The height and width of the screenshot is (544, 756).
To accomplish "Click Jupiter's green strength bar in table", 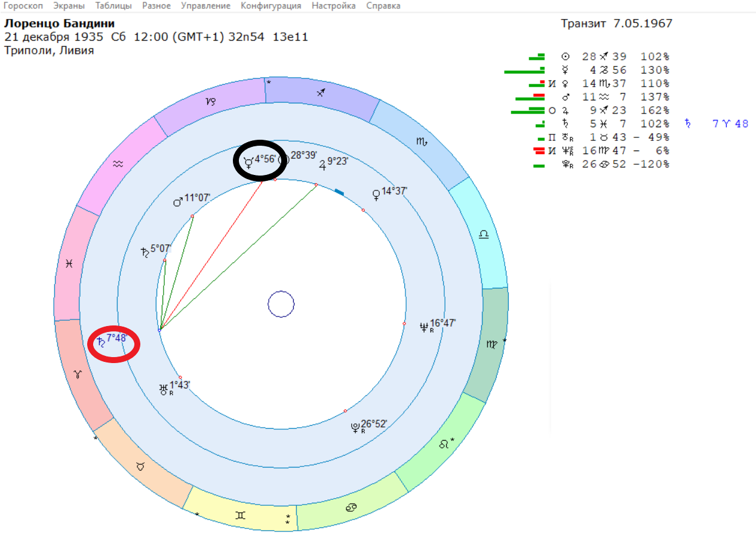I will (528, 111).
